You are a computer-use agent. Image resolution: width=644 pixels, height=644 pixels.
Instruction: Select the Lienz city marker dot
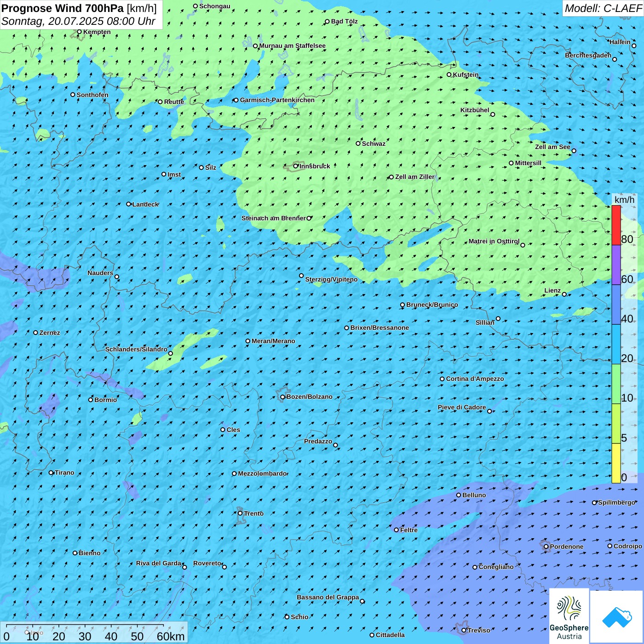[564, 294]
